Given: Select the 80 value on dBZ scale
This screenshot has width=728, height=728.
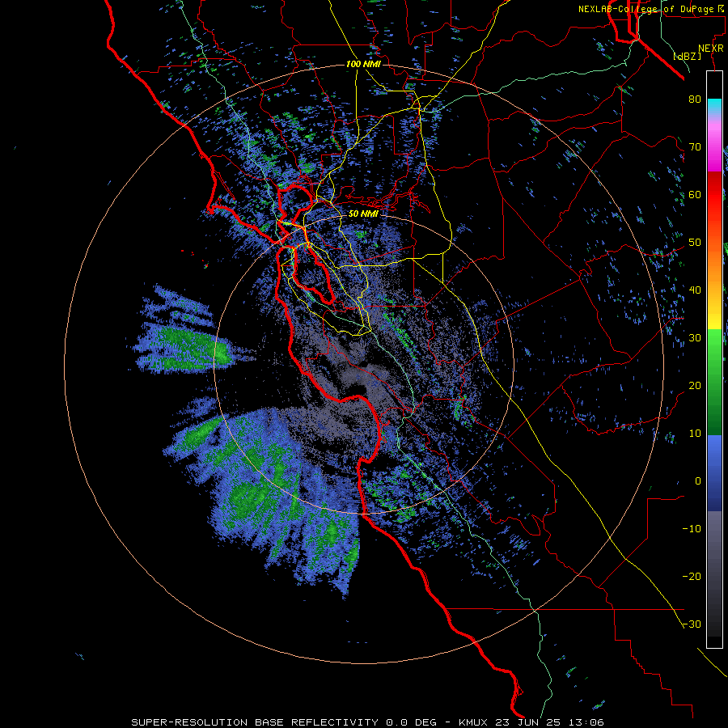Looking at the screenshot, I should coord(695,99).
